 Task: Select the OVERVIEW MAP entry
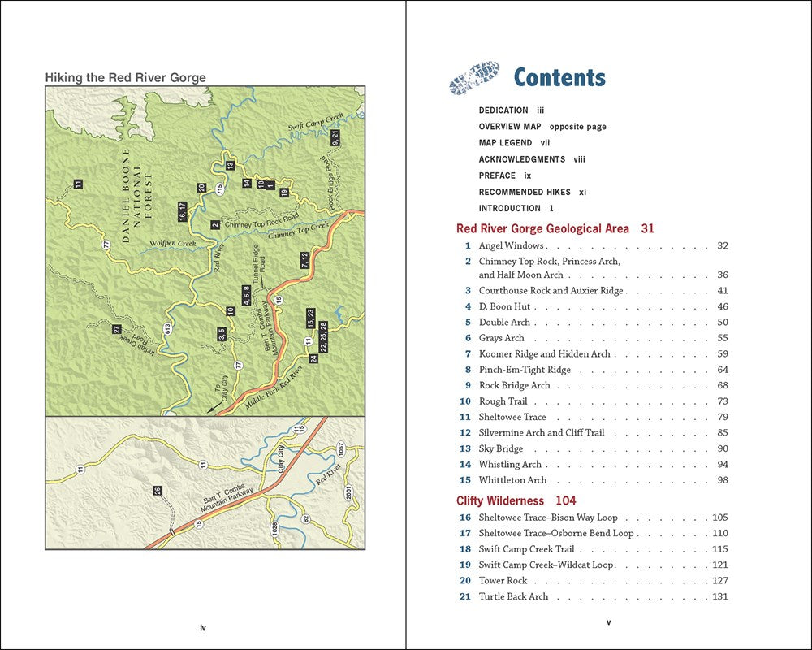pyautogui.click(x=542, y=127)
